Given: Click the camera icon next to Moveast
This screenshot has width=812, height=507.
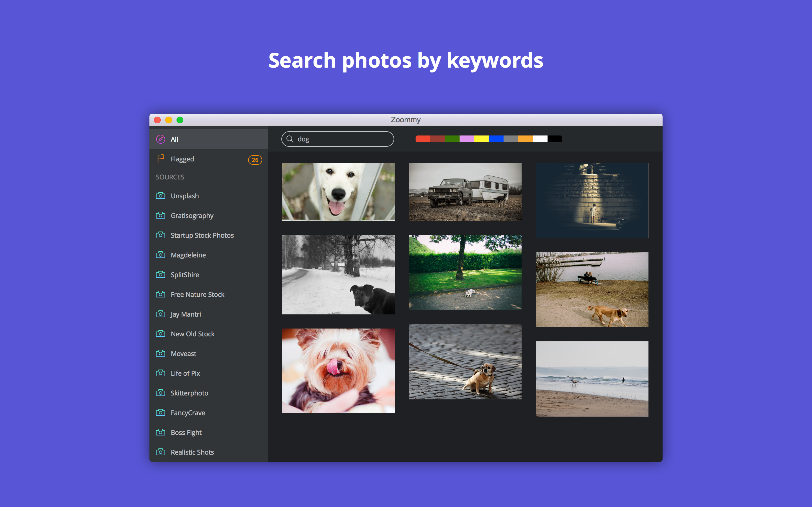Looking at the screenshot, I should point(160,353).
